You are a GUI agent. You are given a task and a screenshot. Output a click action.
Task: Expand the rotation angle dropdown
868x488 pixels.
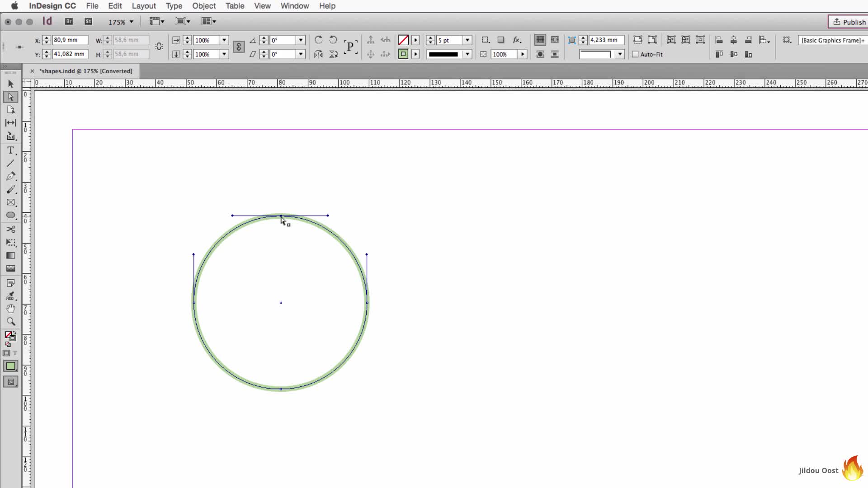pyautogui.click(x=301, y=40)
